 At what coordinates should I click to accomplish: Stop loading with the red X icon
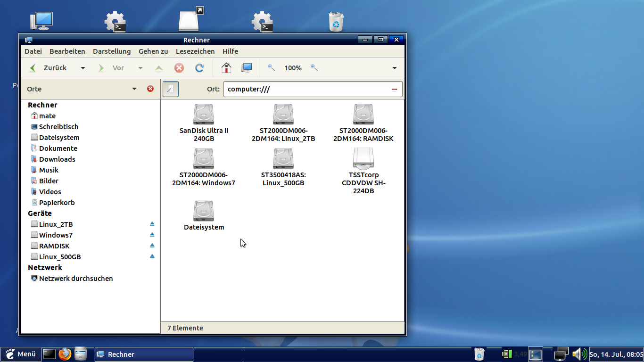point(179,68)
